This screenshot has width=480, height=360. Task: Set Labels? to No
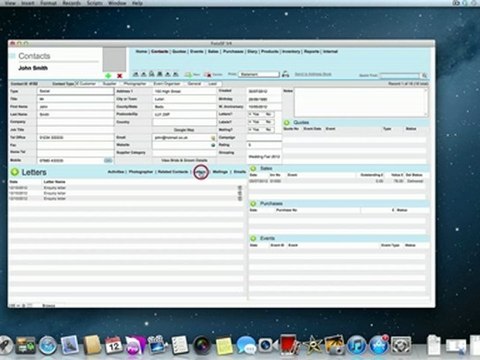click(267, 122)
